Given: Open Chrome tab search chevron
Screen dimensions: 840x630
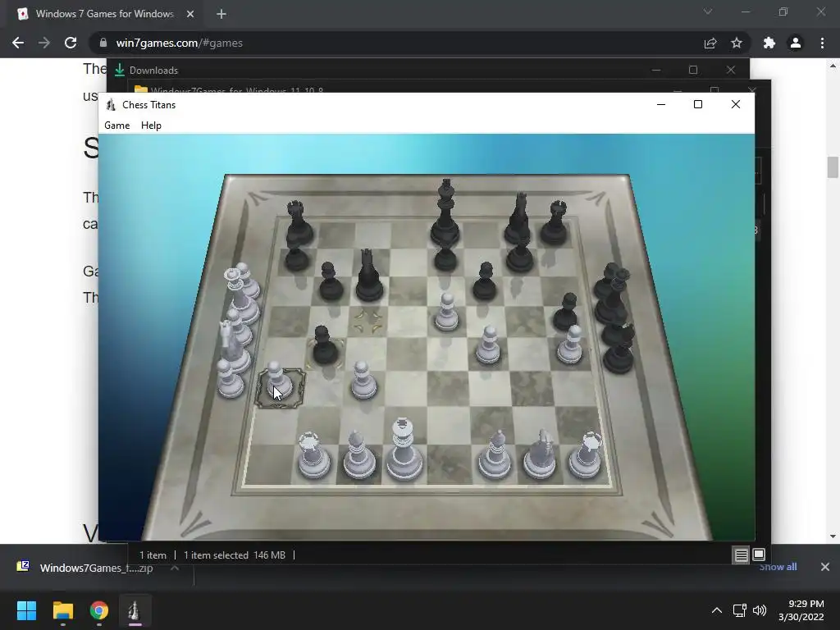Looking at the screenshot, I should pyautogui.click(x=708, y=11).
